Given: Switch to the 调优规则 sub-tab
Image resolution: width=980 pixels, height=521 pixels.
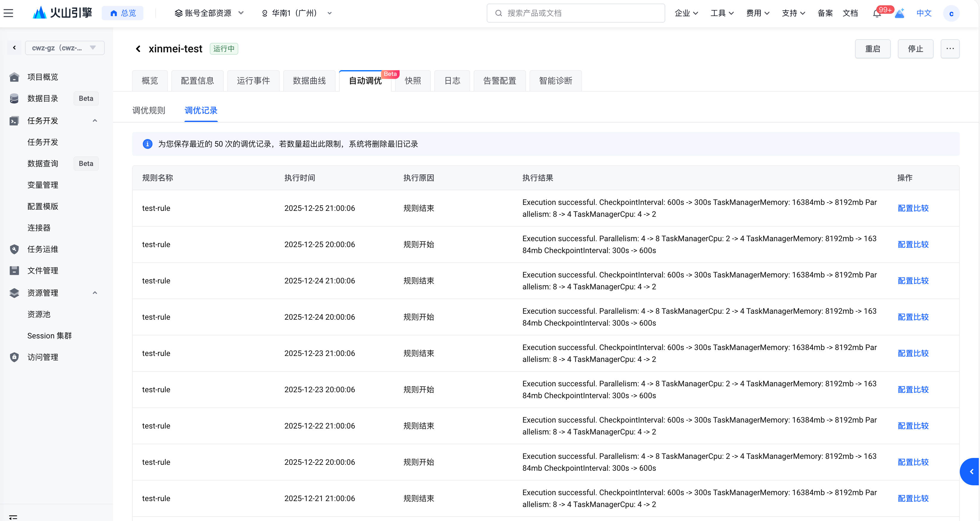Looking at the screenshot, I should pyautogui.click(x=148, y=111).
